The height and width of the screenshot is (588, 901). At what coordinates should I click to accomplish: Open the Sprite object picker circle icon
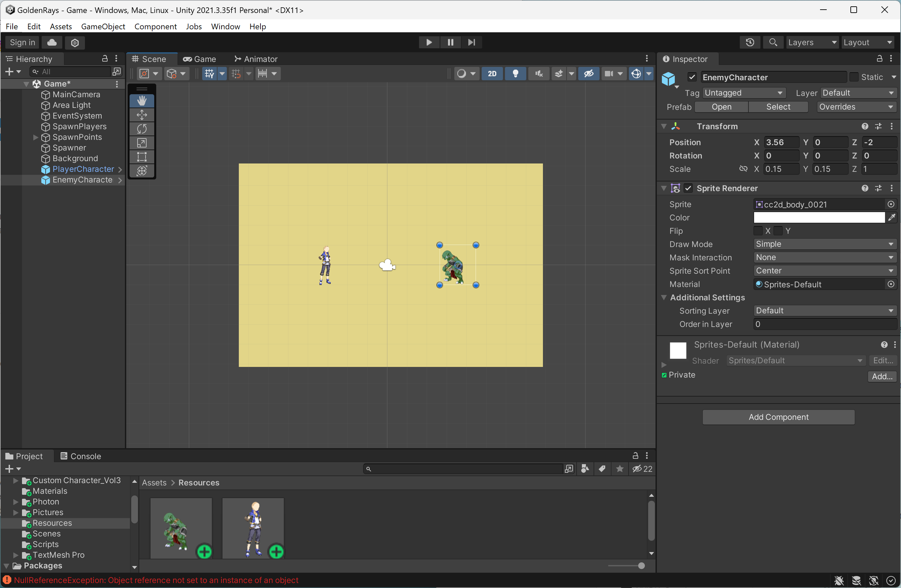point(891,204)
